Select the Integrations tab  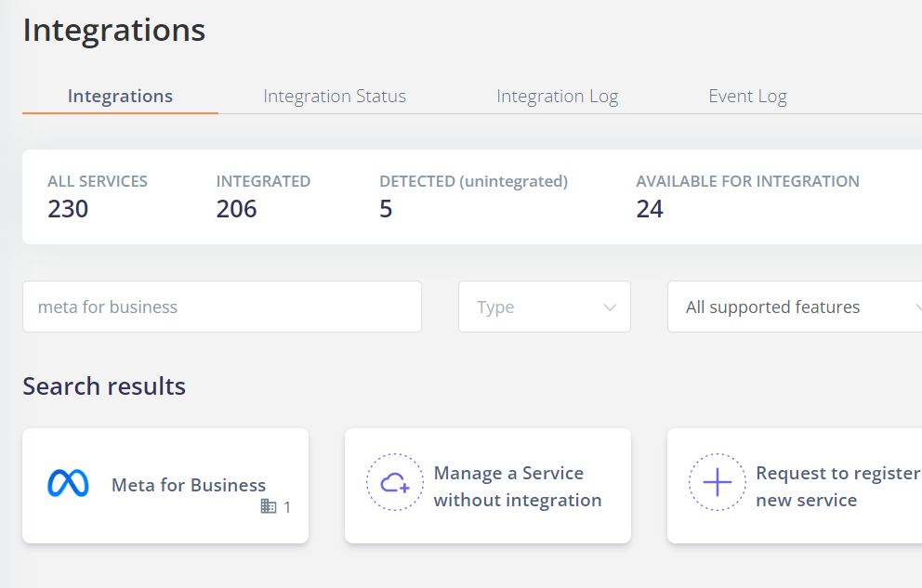coord(120,97)
